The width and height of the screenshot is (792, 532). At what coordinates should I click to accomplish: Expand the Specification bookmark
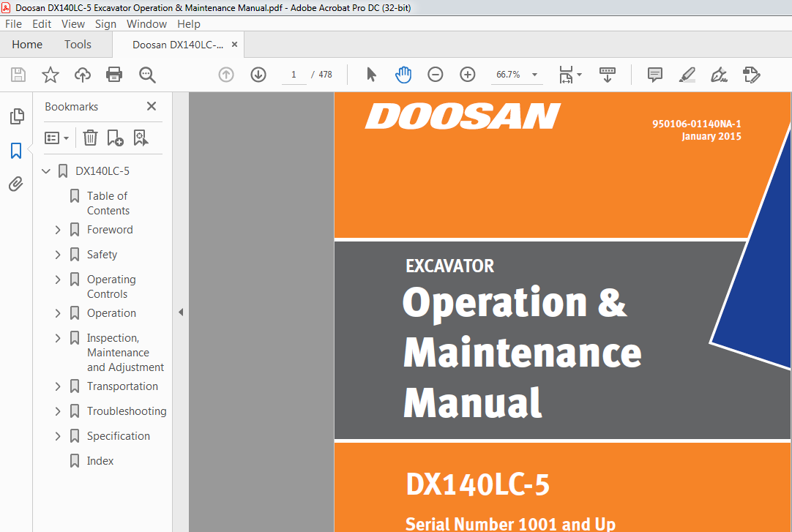point(58,435)
